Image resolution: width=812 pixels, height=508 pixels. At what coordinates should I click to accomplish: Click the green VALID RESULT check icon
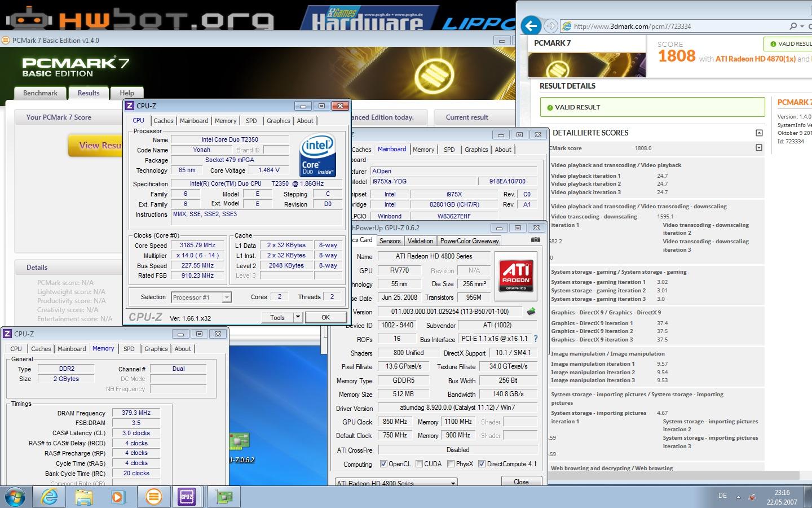pyautogui.click(x=550, y=107)
